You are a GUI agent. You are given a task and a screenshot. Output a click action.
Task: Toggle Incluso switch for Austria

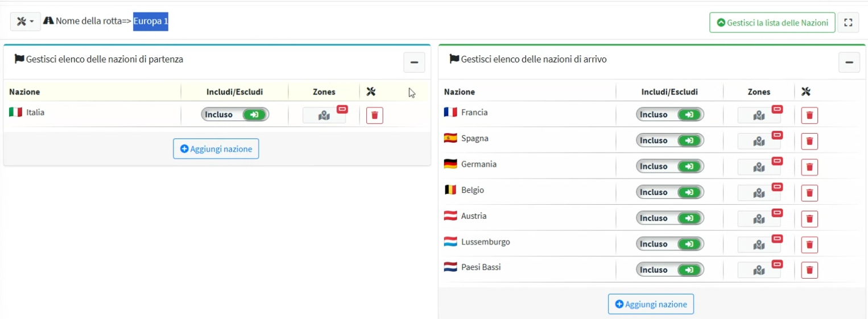pos(670,218)
